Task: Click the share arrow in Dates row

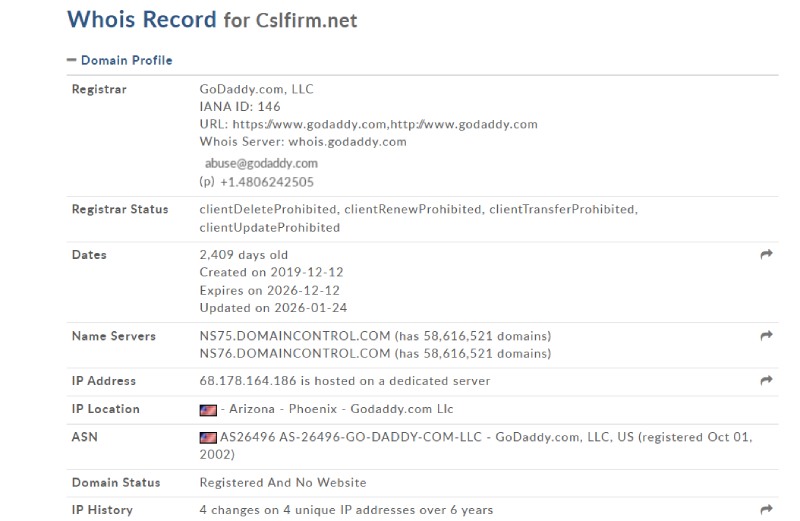Action: [766, 254]
